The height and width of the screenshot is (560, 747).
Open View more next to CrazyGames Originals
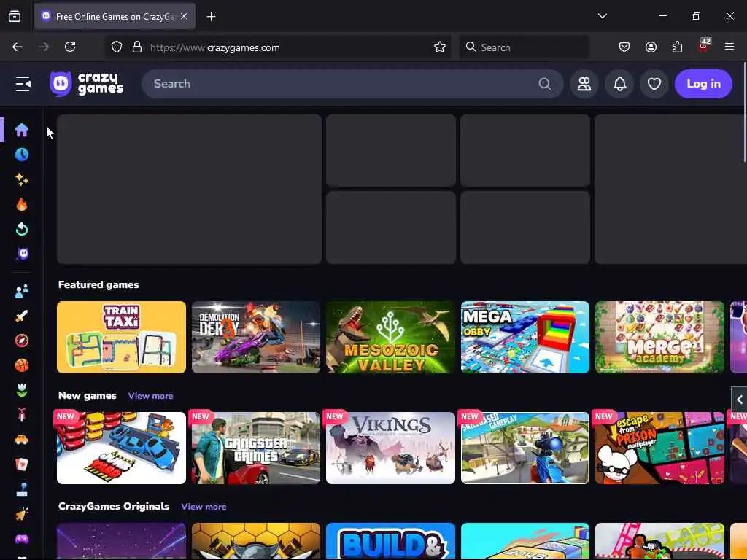click(204, 507)
